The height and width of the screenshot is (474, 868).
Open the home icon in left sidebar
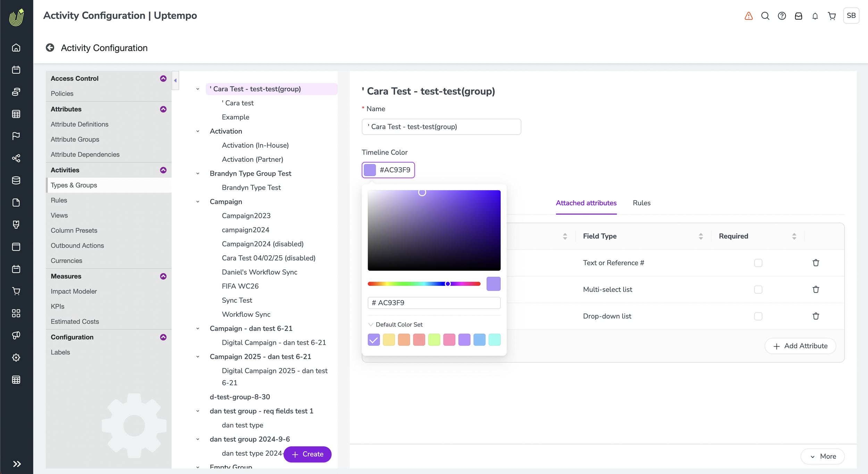(16, 48)
